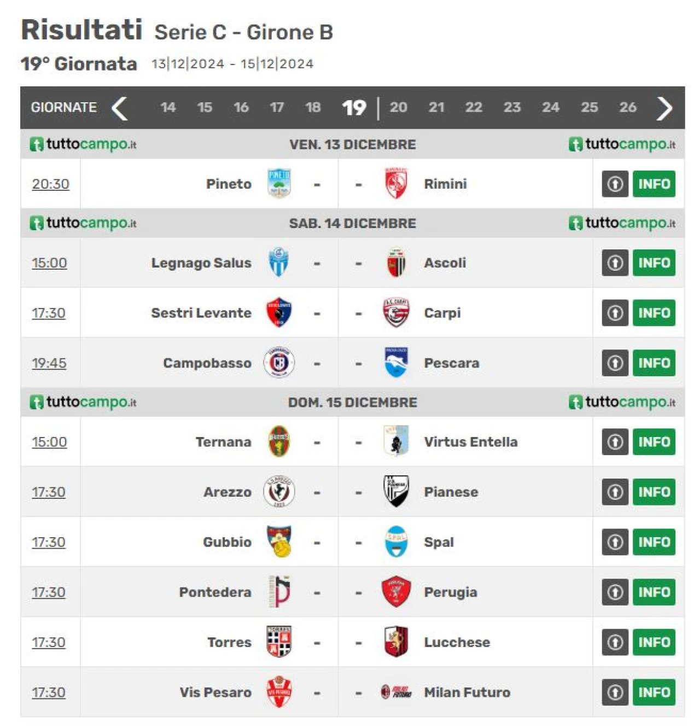Screen dimensions: 700x728
Task: Open INFO for Vis Pesaro vs Milan Futuro
Action: pos(654,692)
